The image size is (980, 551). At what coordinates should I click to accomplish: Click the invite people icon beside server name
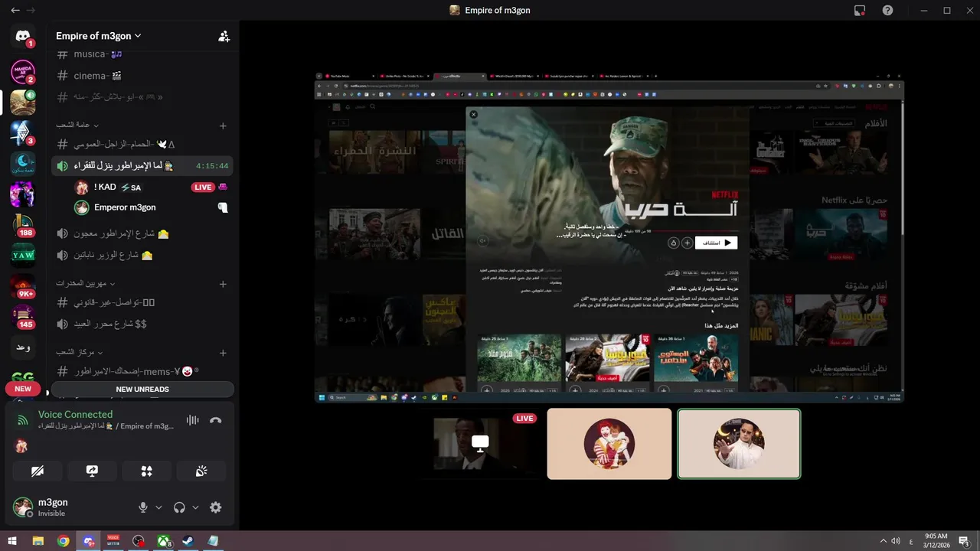click(224, 36)
